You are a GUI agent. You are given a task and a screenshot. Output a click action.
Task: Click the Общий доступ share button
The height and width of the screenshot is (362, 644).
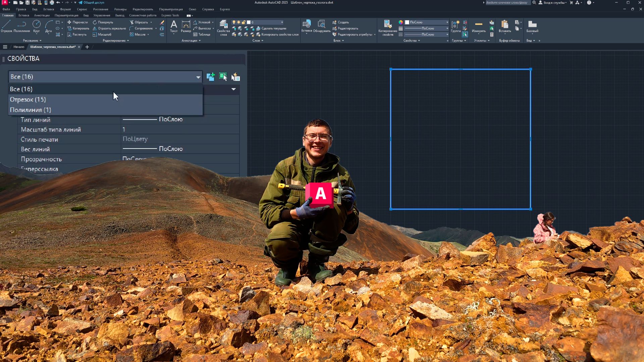91,2
